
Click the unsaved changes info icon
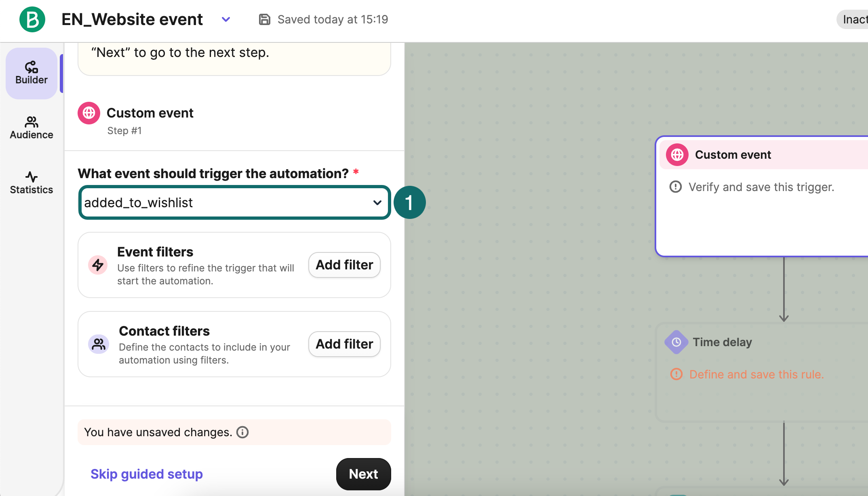coord(242,432)
